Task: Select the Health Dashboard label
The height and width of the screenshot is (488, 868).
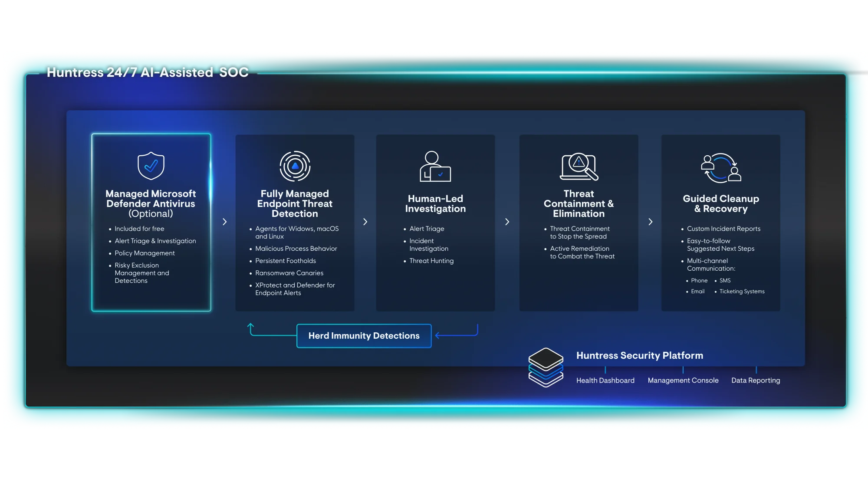Action: click(605, 380)
